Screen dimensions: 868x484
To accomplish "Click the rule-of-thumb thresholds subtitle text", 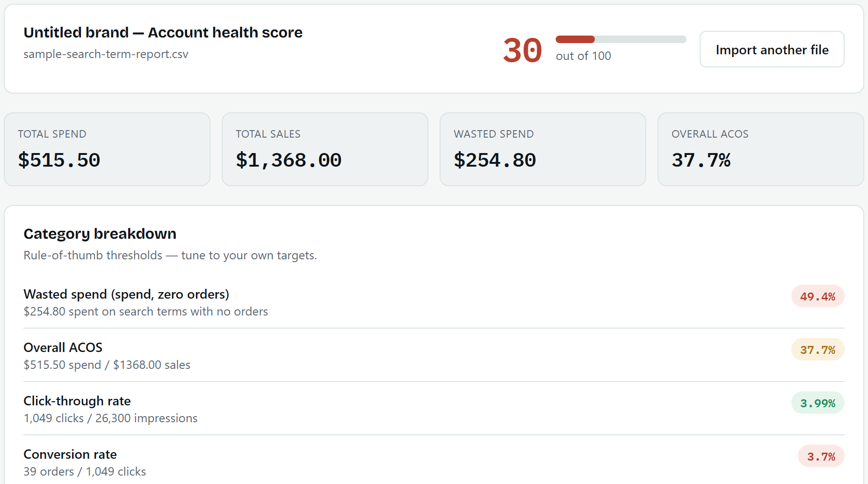I will point(170,255).
